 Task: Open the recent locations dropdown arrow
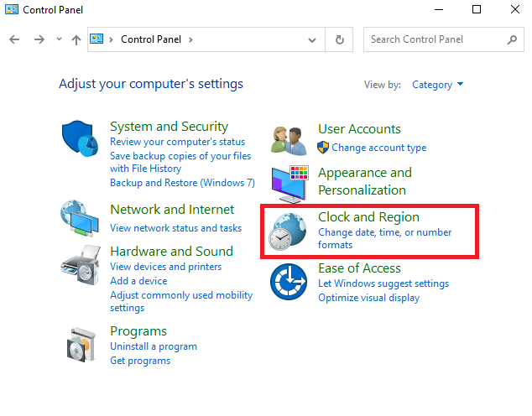point(59,39)
